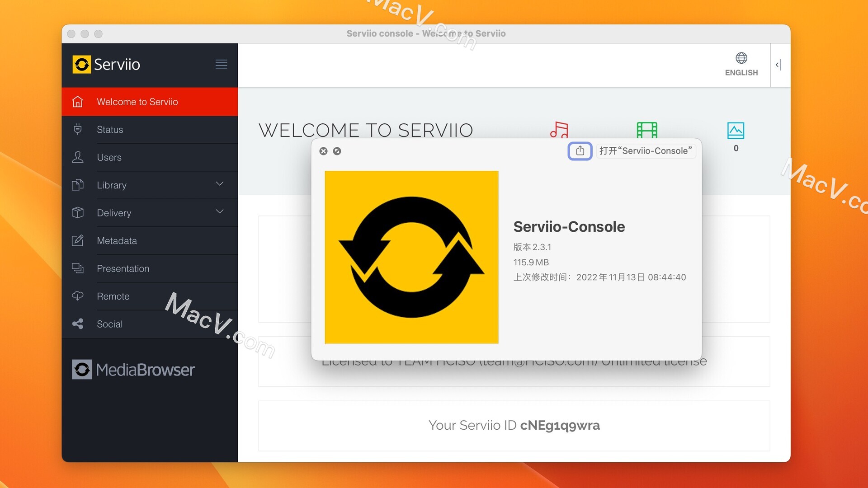Click the red music notes icon
The image size is (868, 488).
coord(559,130)
